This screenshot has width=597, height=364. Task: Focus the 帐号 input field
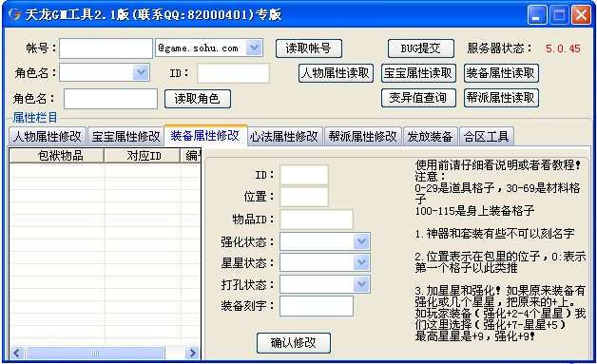click(x=106, y=48)
